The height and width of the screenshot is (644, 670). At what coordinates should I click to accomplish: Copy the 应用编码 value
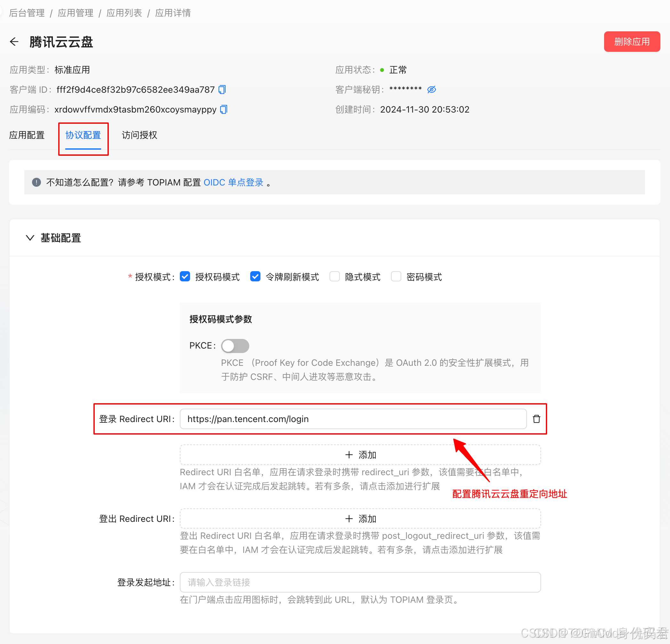coord(224,109)
